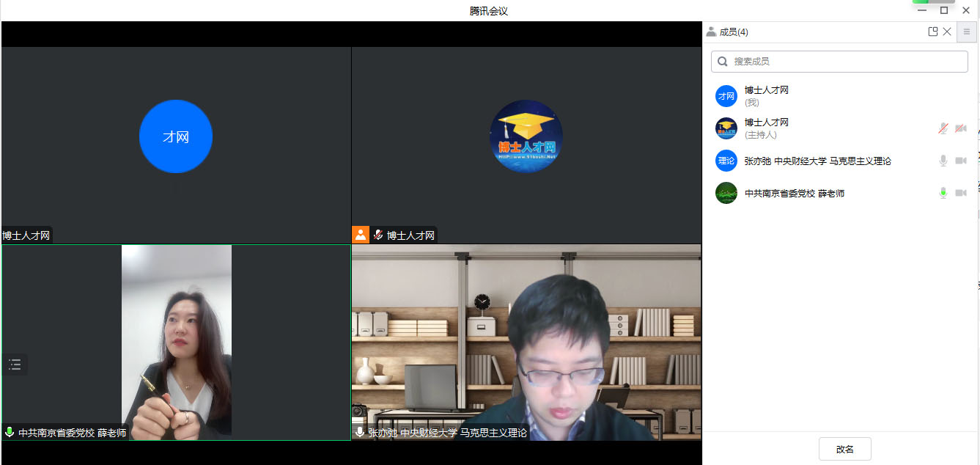Click the orange host badge on the 博士人才网 video tile
Viewport: 980px width, 465px height.
pos(361,235)
